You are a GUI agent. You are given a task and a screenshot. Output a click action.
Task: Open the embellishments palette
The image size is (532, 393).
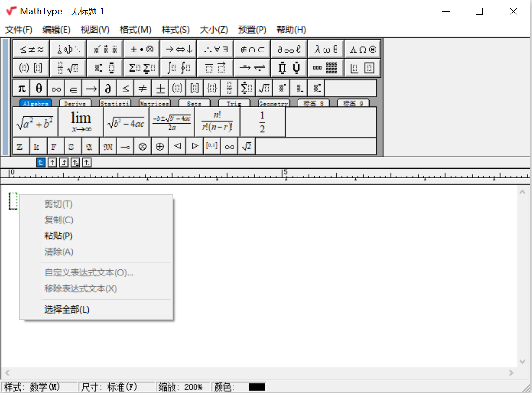pos(105,50)
